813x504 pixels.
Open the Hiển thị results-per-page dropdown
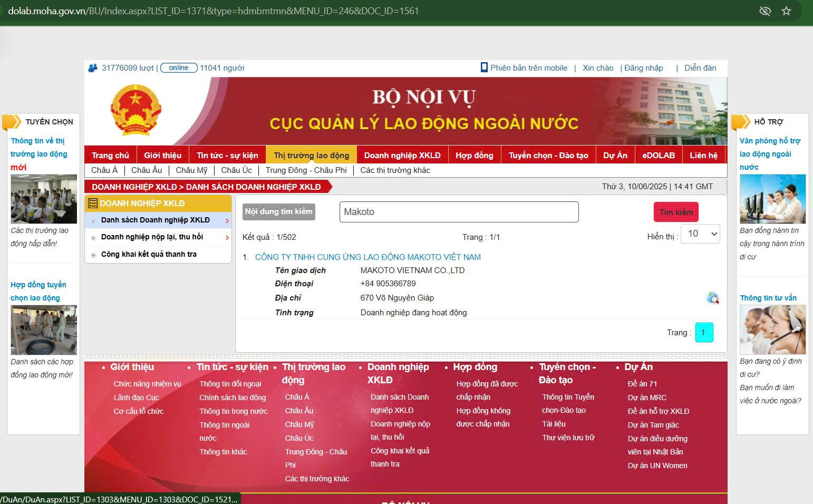point(700,234)
